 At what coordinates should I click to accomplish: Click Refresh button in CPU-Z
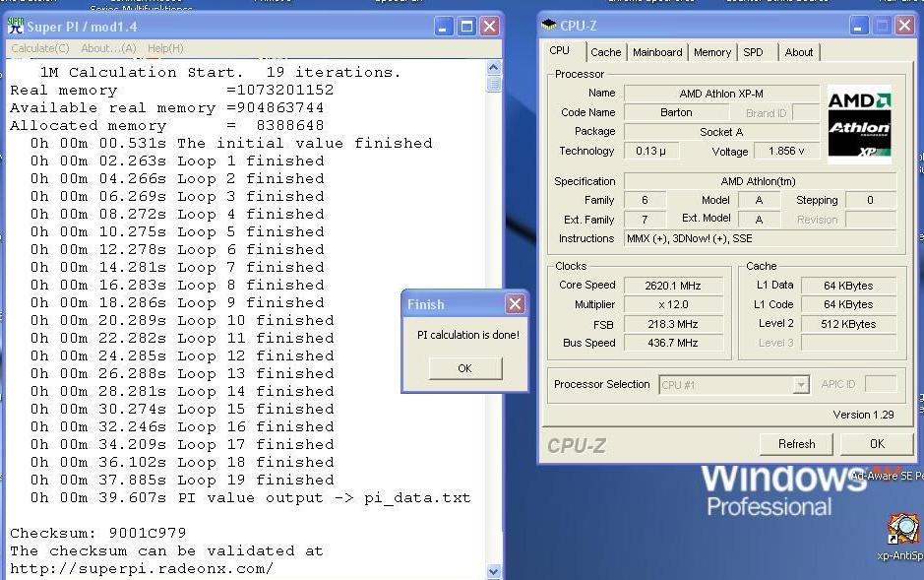[x=796, y=444]
